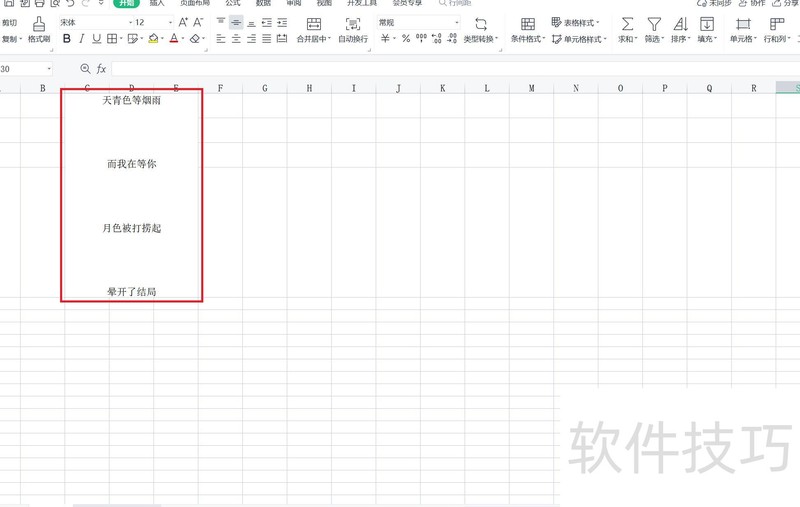Switch to the 插入 Insert tab
This screenshot has width=800, height=507.
coord(157,3)
